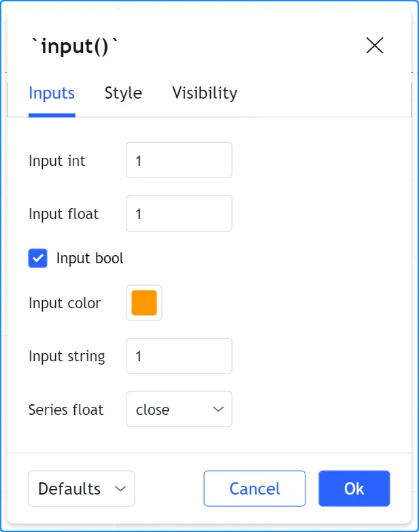The image size is (419, 532).
Task: Focus the Input float value field
Action: [179, 214]
